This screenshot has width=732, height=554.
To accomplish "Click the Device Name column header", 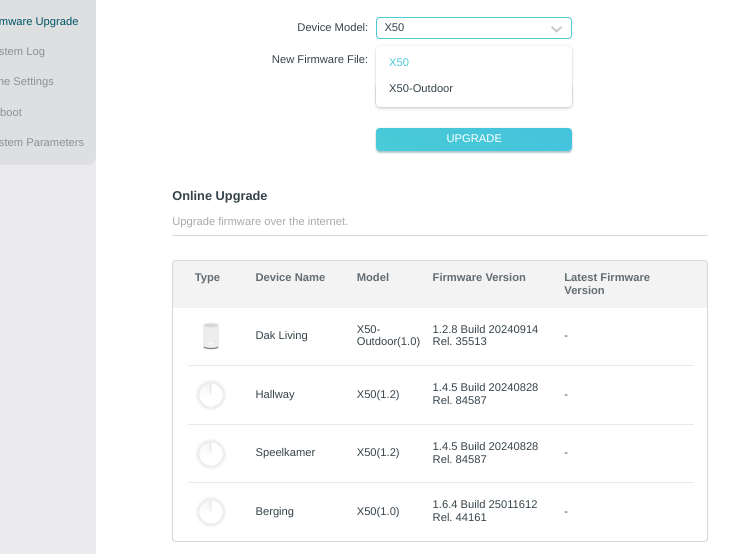I will coord(290,278).
